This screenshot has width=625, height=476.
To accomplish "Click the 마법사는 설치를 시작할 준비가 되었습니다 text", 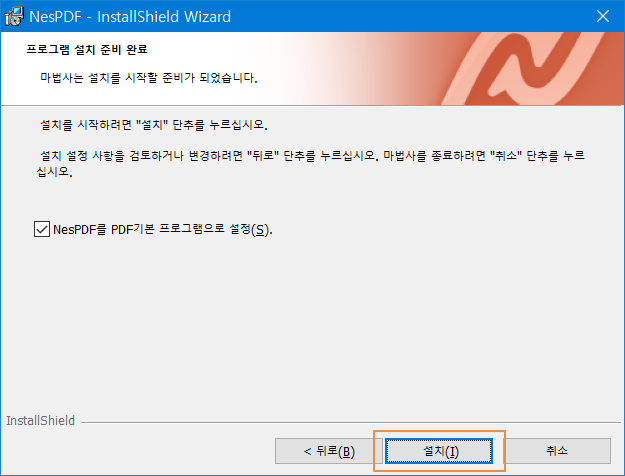I will (x=149, y=78).
